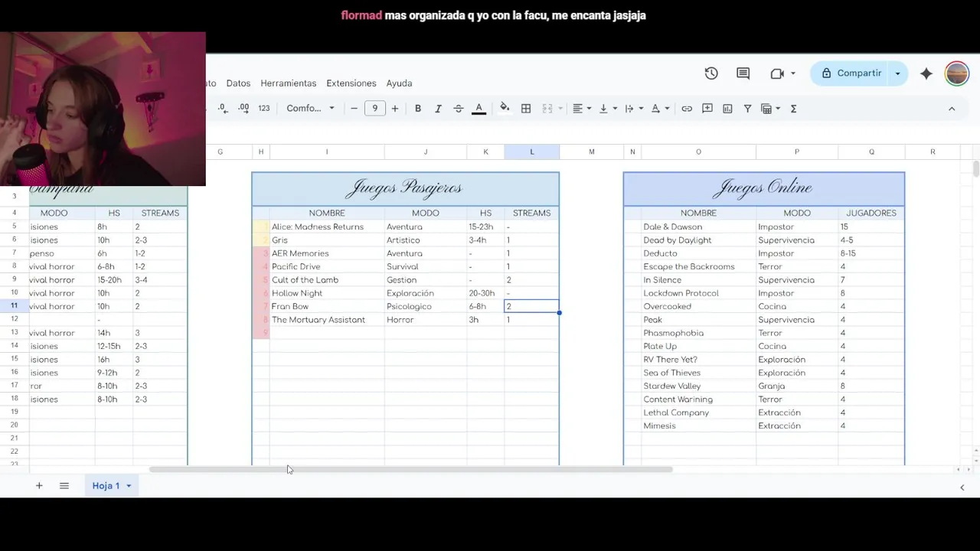Click the Fran Bow cell
This screenshot has height=551, width=980.
point(326,306)
